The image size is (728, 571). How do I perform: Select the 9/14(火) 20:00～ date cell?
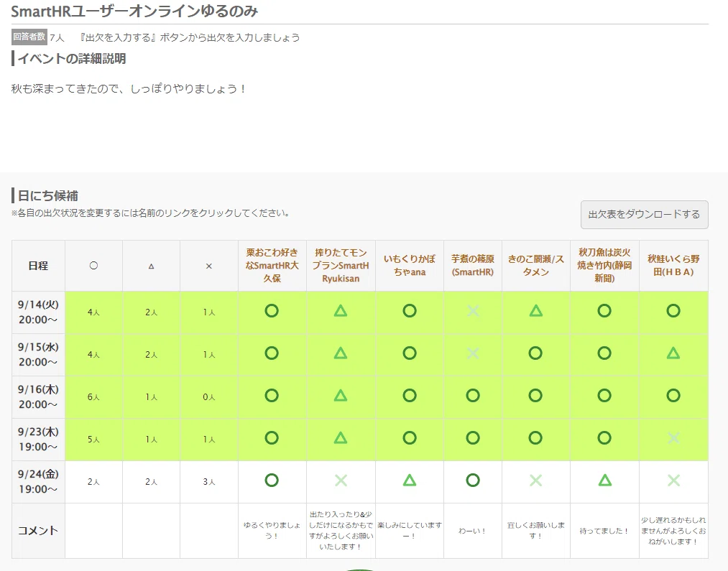point(38,312)
